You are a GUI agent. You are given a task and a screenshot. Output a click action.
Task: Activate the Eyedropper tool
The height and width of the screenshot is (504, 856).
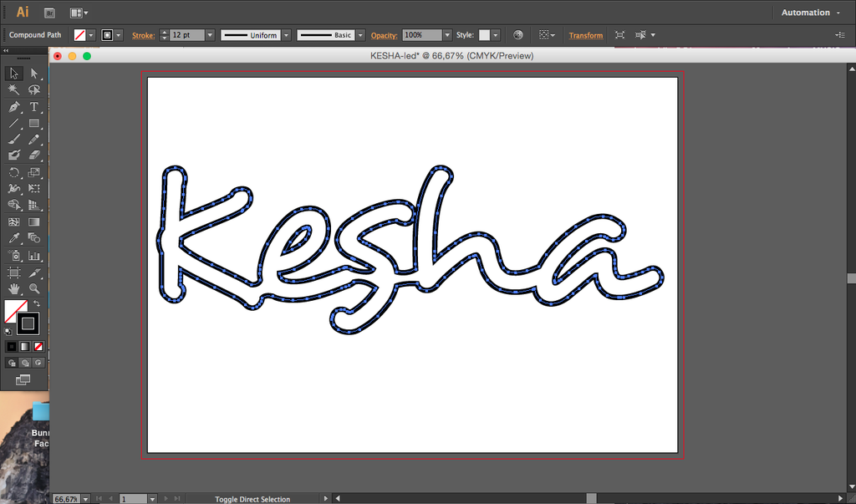click(x=13, y=238)
